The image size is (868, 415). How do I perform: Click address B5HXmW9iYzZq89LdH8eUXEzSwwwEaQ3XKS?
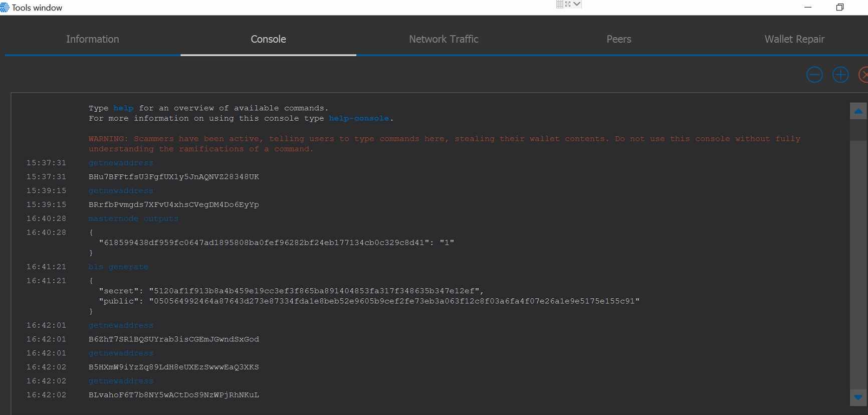click(174, 367)
